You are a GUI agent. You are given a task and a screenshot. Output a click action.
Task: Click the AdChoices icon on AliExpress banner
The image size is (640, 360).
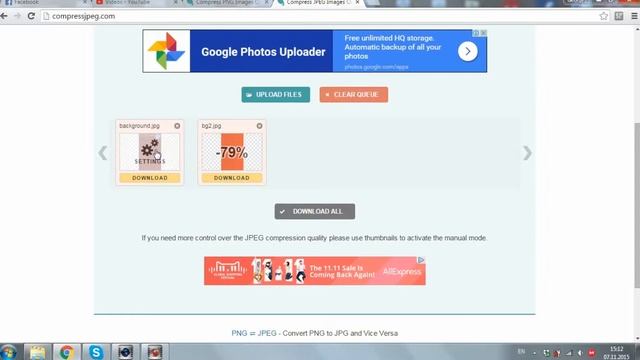(421, 260)
